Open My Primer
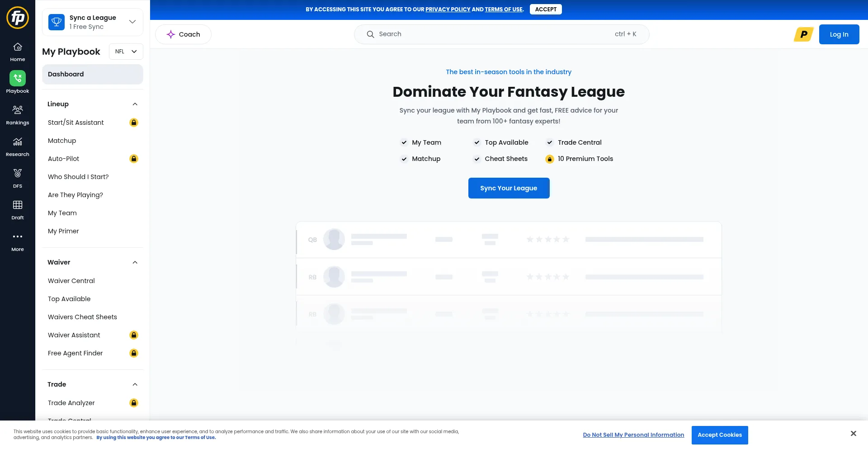Screen dimensions: 868x449 click(x=63, y=231)
